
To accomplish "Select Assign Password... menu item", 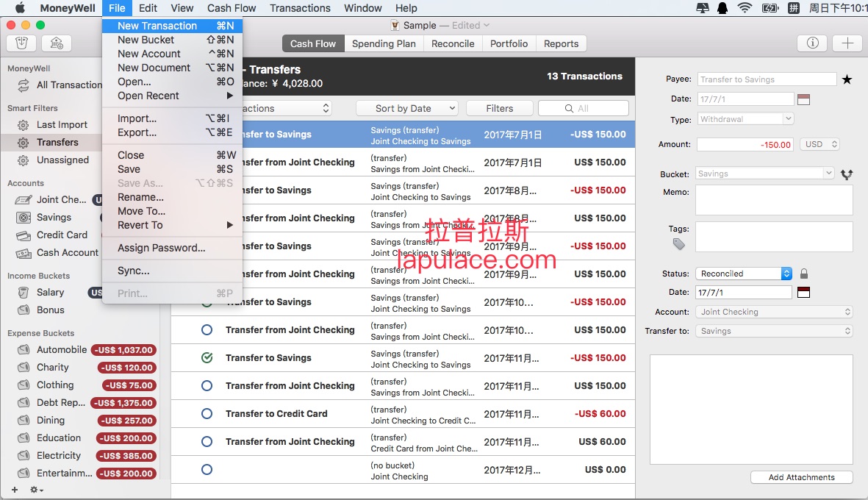I will (172, 248).
